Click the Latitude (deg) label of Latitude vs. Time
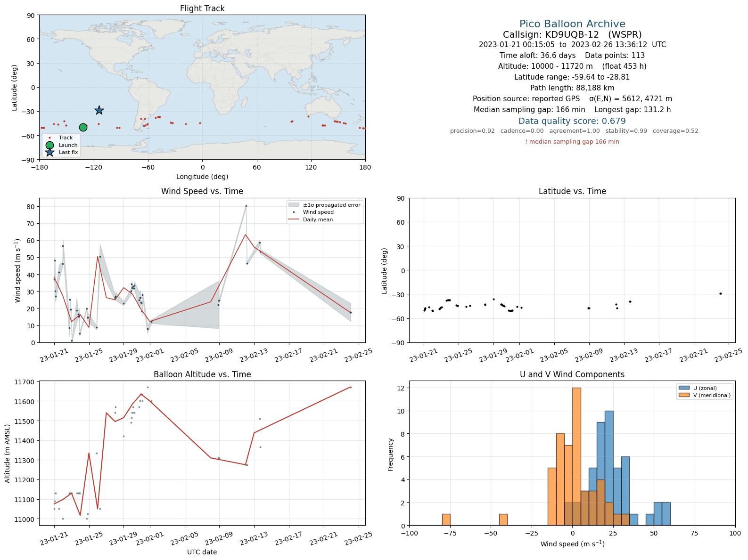The height and width of the screenshot is (560, 748). (385, 271)
